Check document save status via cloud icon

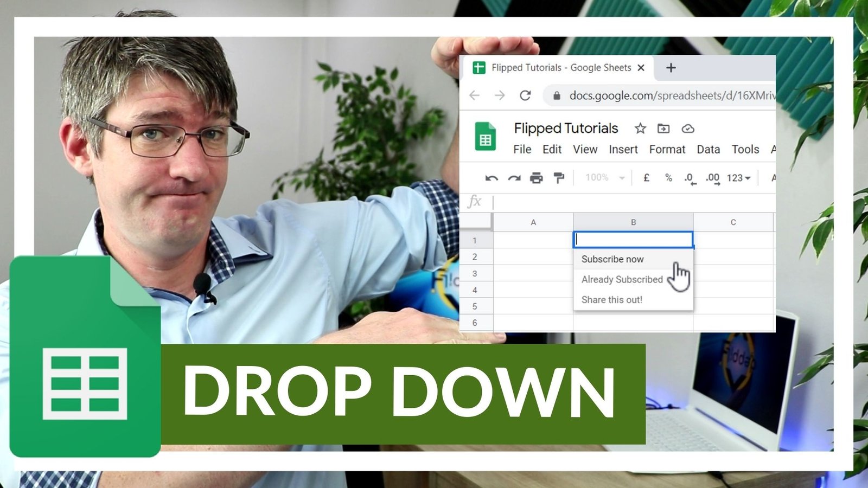688,129
